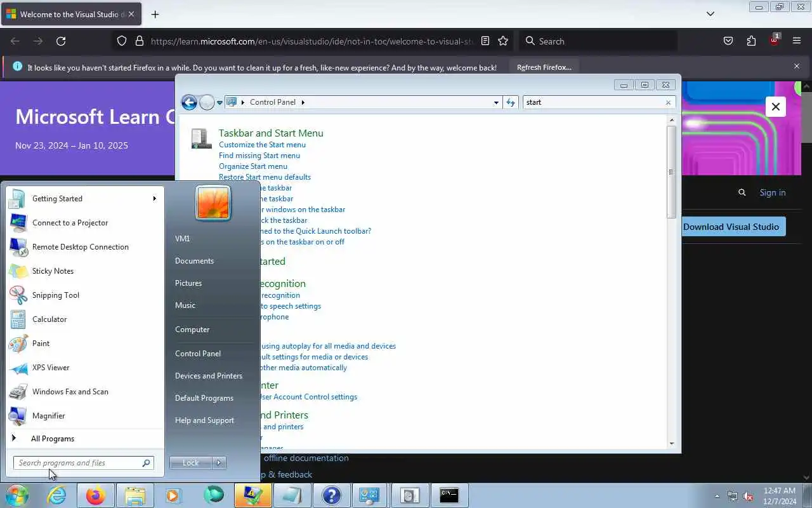Click the Lock button

[x=191, y=463]
